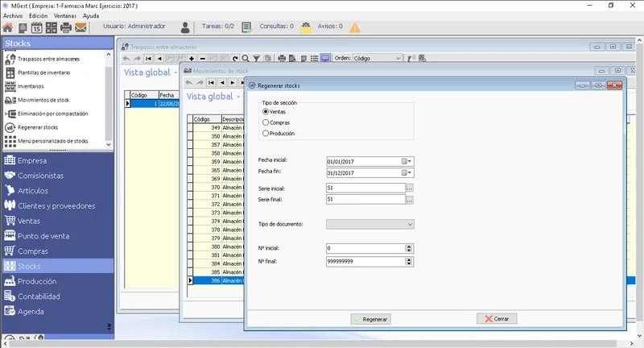This screenshot has height=348, width=644.
Task: Switch to the Contabilidad module
Action: click(x=57, y=296)
